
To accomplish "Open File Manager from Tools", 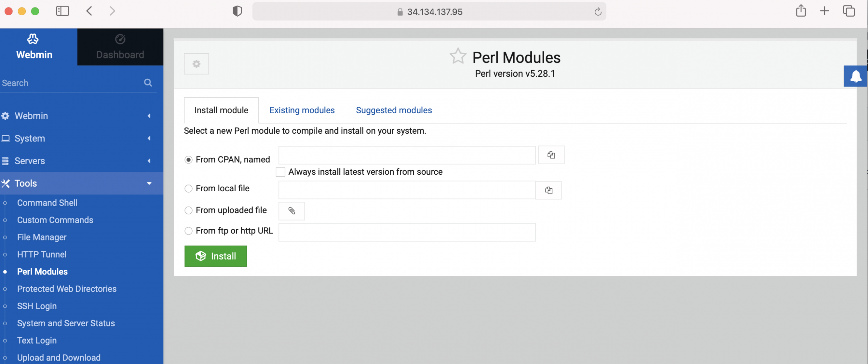I will click(x=42, y=237).
